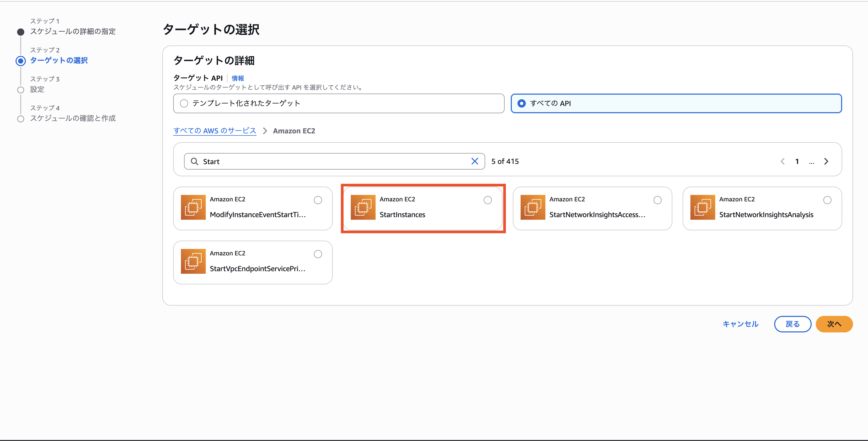868x441 pixels.
Task: Click the 次へ button
Action: [x=834, y=324]
